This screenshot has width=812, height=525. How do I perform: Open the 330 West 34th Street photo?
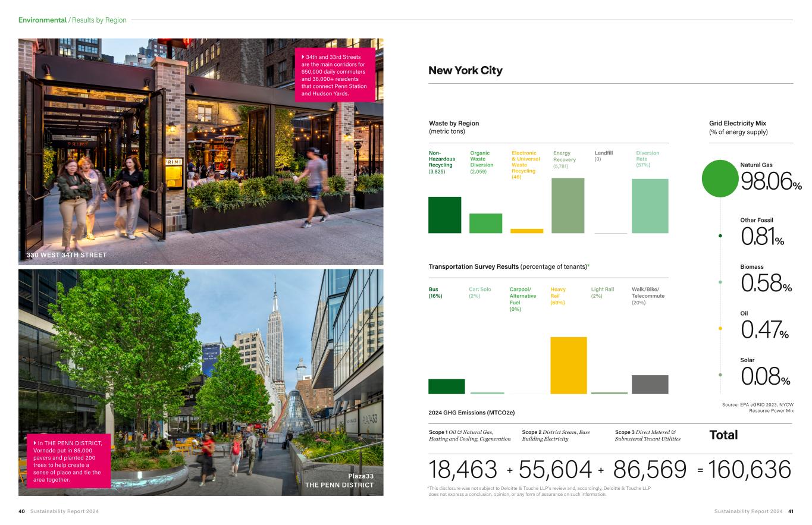click(x=200, y=152)
